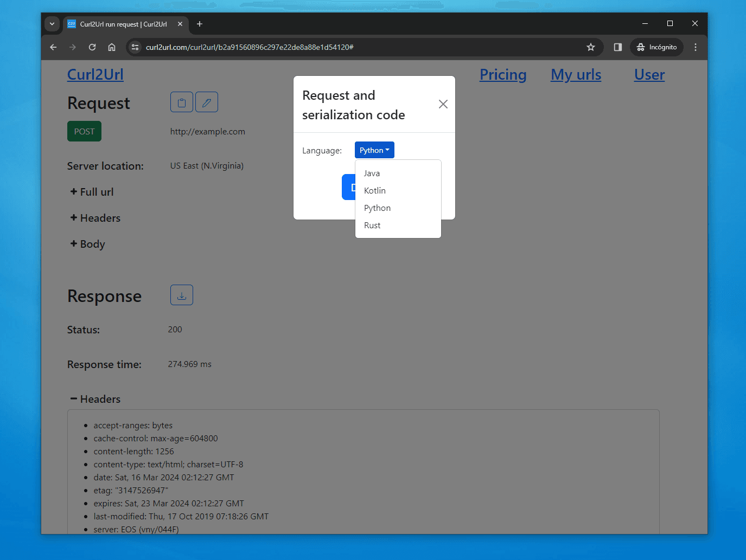
Task: Choose Python from language list
Action: 398,208
